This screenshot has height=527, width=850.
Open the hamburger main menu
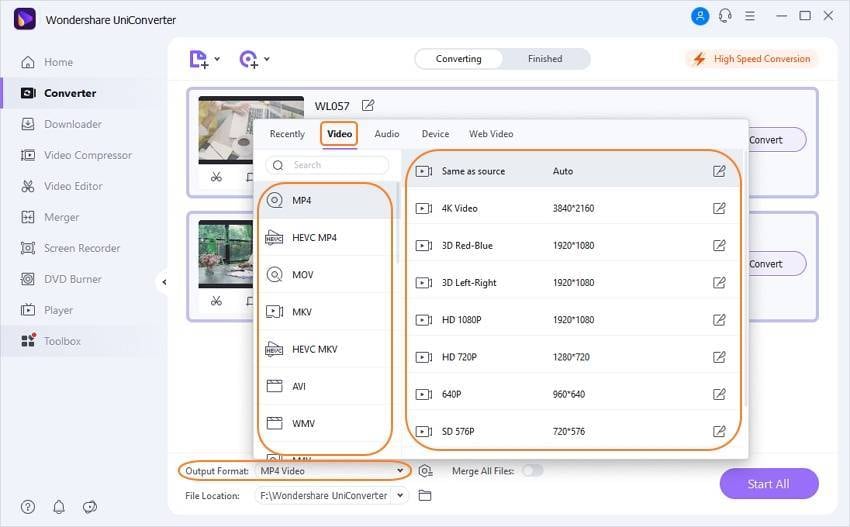tap(750, 16)
